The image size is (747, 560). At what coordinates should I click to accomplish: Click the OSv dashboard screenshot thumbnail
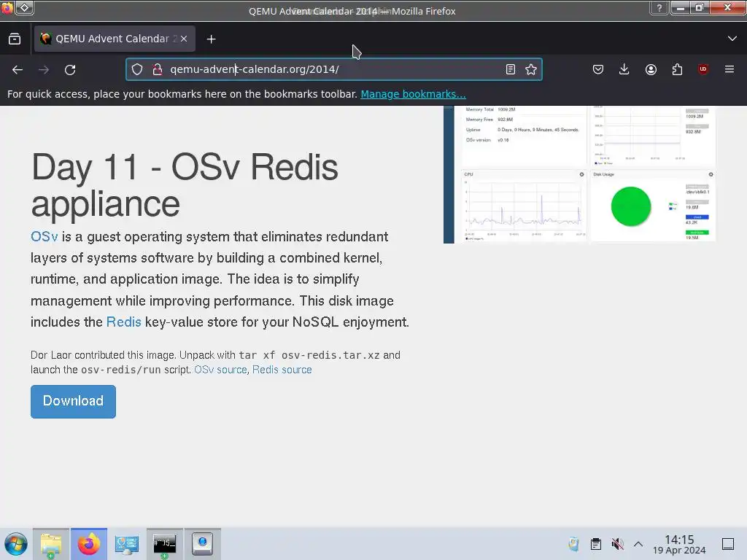pyautogui.click(x=580, y=174)
